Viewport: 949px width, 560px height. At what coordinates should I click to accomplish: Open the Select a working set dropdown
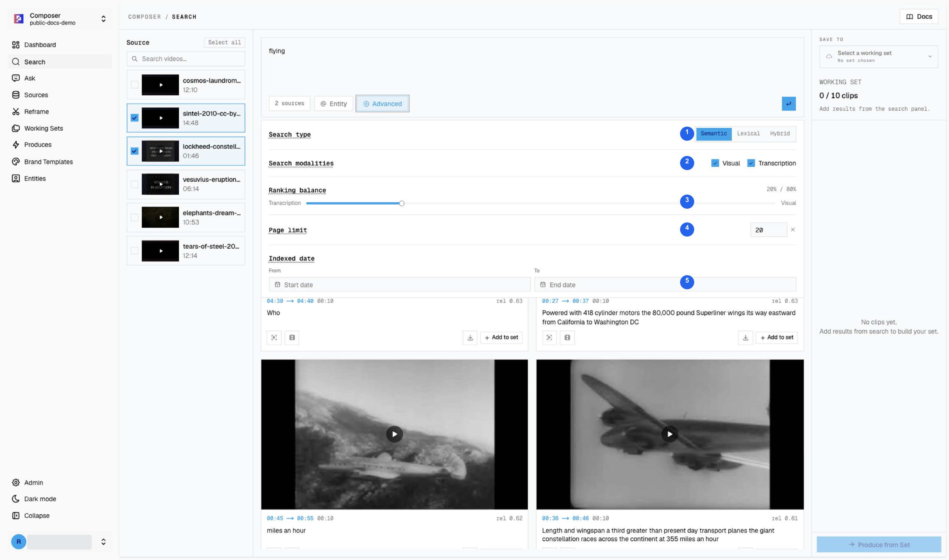coord(878,56)
